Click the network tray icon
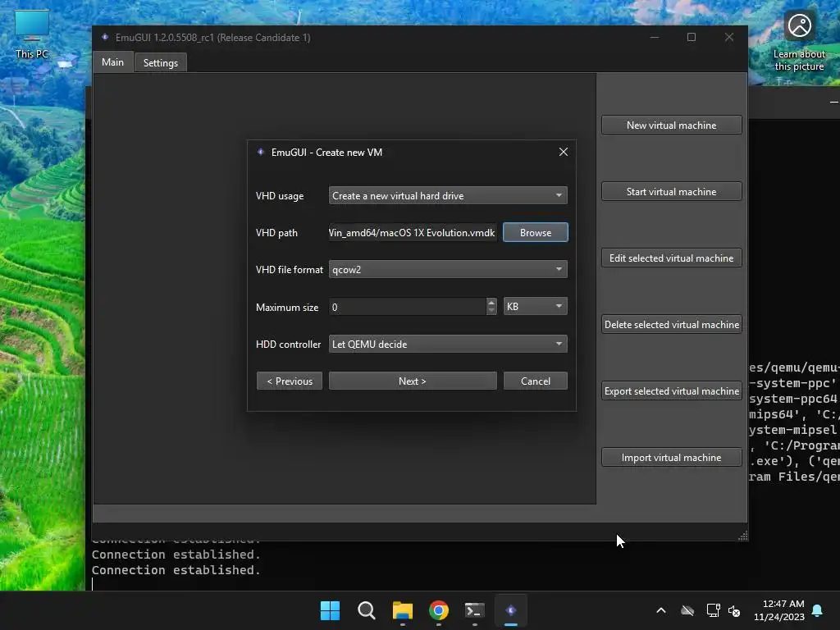This screenshot has width=840, height=630. pyautogui.click(x=713, y=610)
